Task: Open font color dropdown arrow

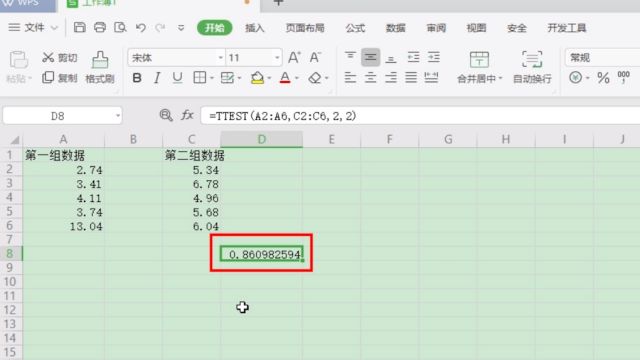Action: (x=297, y=78)
